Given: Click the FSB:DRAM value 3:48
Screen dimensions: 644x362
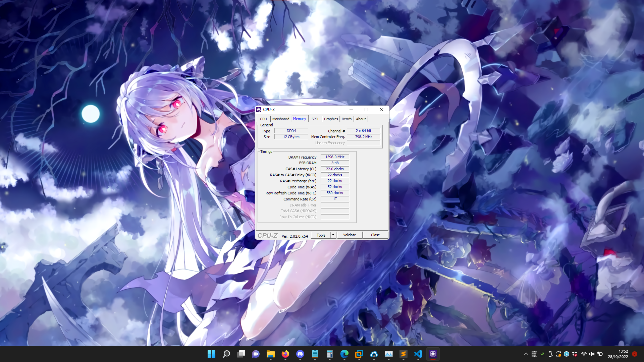Looking at the screenshot, I should coord(335,163).
